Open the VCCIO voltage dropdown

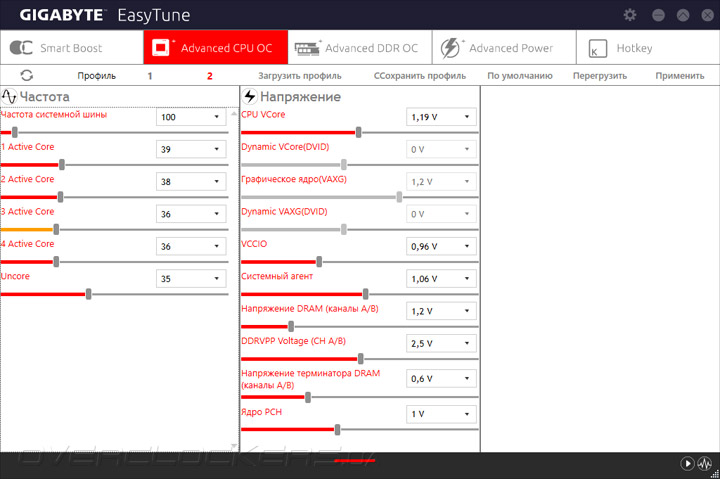(441, 246)
